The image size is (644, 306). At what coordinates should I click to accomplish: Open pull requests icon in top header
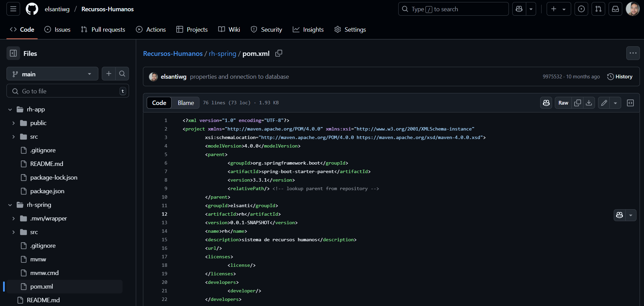598,9
